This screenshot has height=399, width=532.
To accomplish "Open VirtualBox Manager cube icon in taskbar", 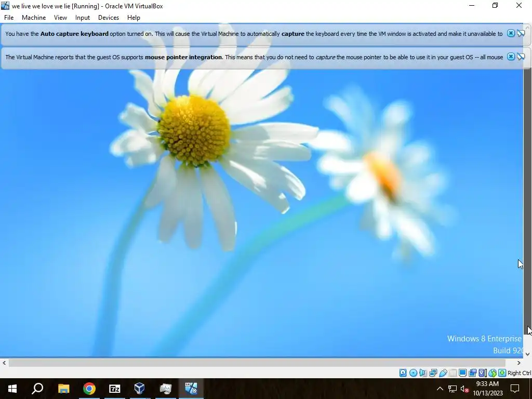I will (x=140, y=389).
